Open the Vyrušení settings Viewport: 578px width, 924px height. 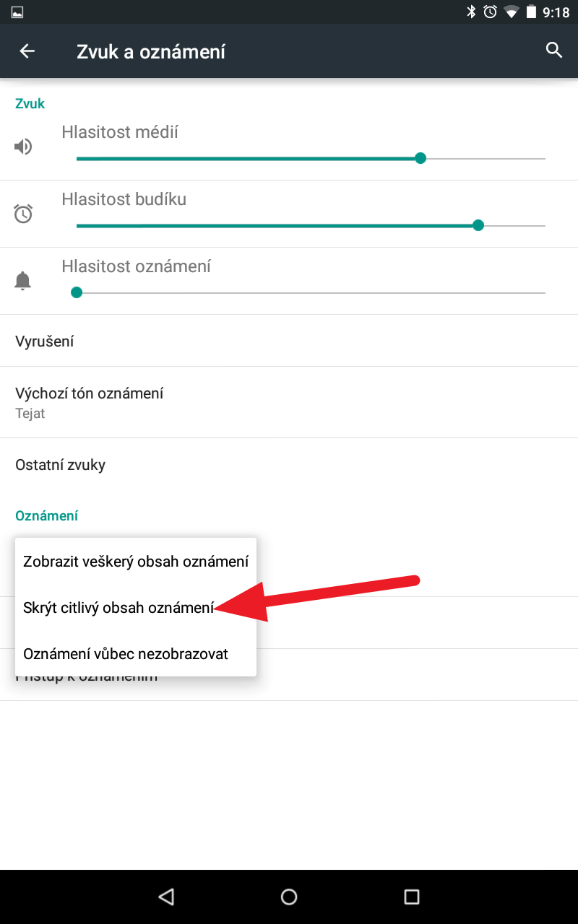[x=45, y=341]
